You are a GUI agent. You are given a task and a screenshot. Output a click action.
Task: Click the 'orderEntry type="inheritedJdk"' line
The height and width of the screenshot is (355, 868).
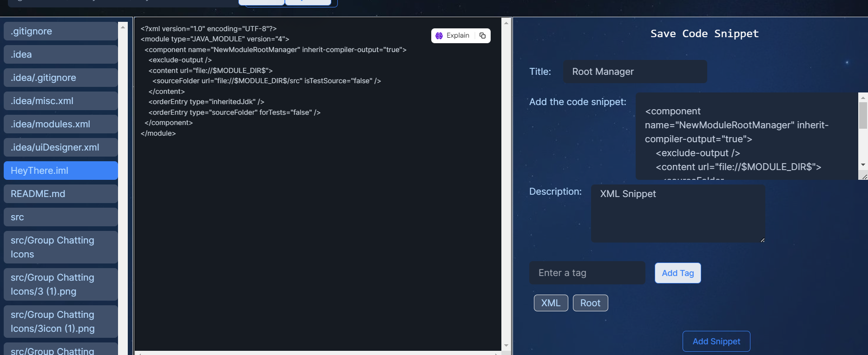[x=206, y=102]
